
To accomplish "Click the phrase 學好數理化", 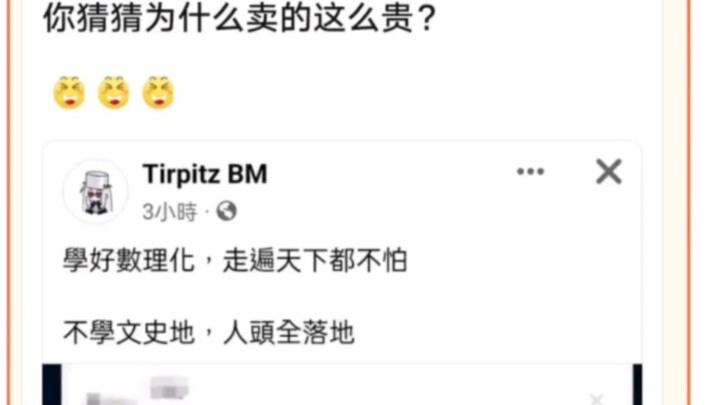I will (x=129, y=260).
